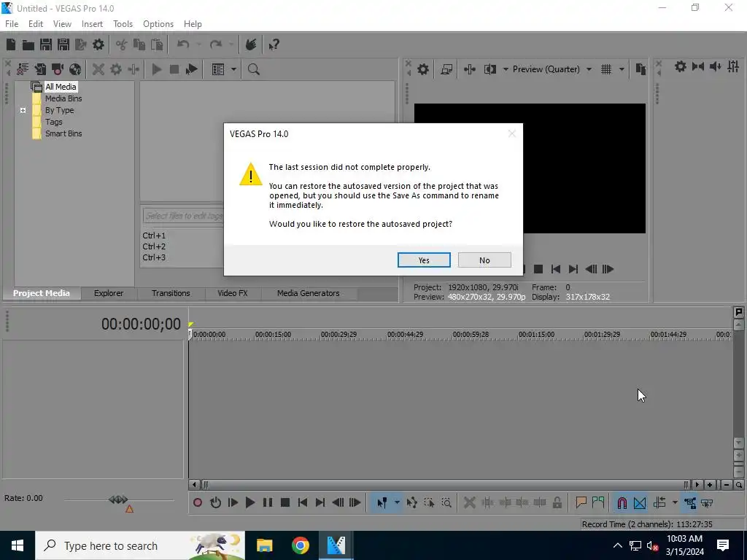Switch to the Explorer tab

click(109, 293)
